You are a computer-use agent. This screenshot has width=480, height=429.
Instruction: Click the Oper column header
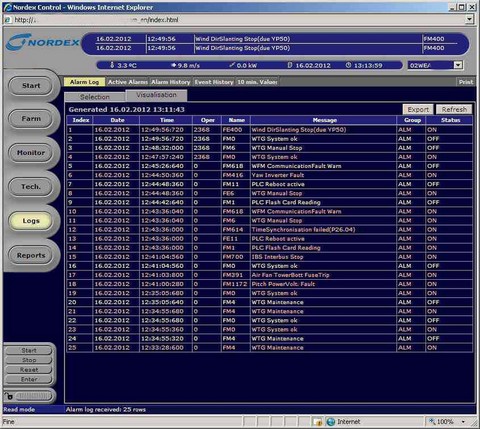coord(208,120)
